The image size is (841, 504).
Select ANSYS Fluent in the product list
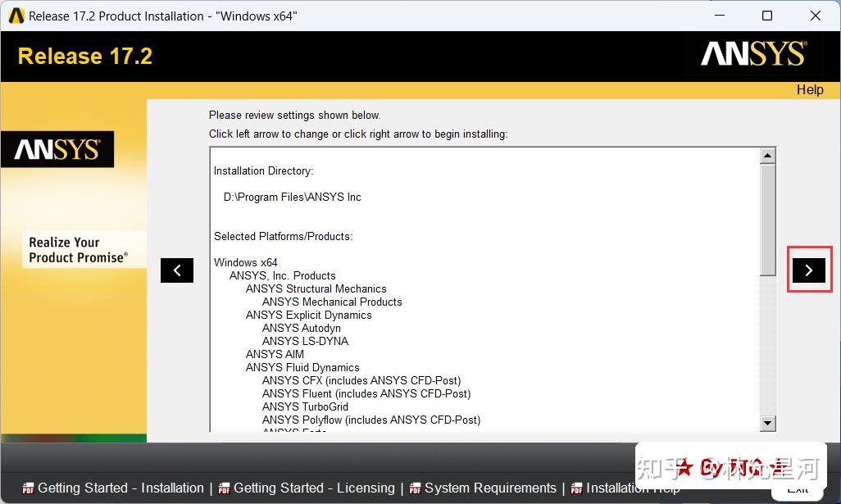(x=366, y=393)
